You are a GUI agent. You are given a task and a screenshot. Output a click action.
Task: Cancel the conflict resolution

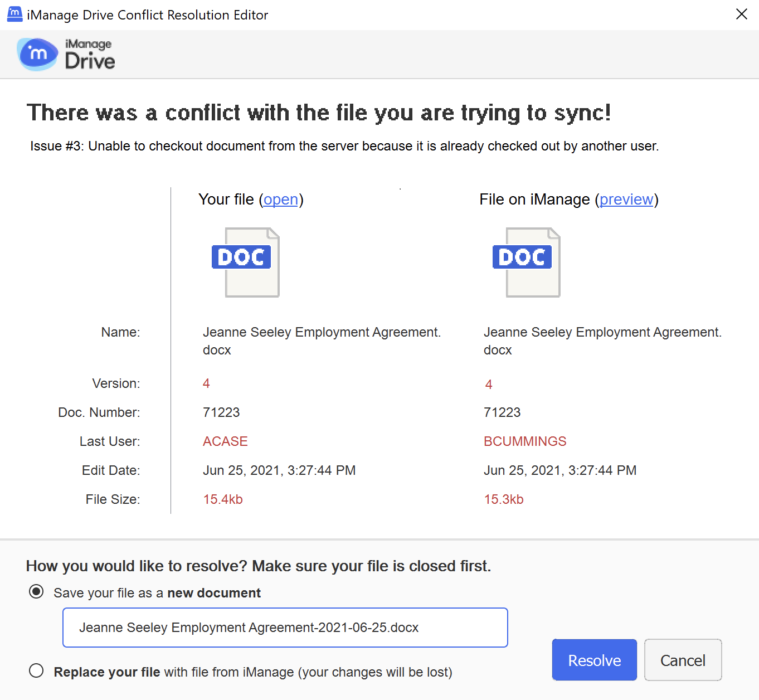click(x=683, y=660)
